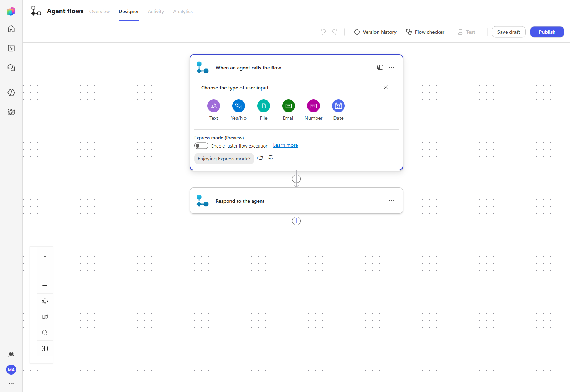
Task: Give thumbs down on Express mode
Action: (x=271, y=158)
